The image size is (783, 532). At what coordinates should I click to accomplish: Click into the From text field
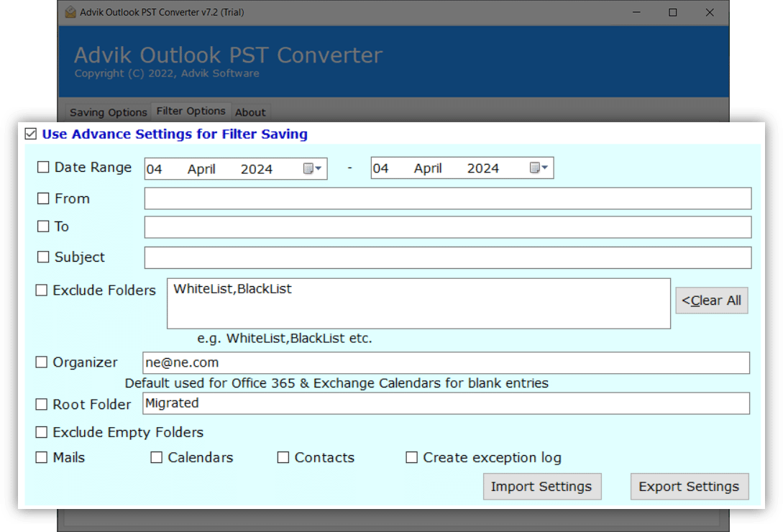point(448,198)
